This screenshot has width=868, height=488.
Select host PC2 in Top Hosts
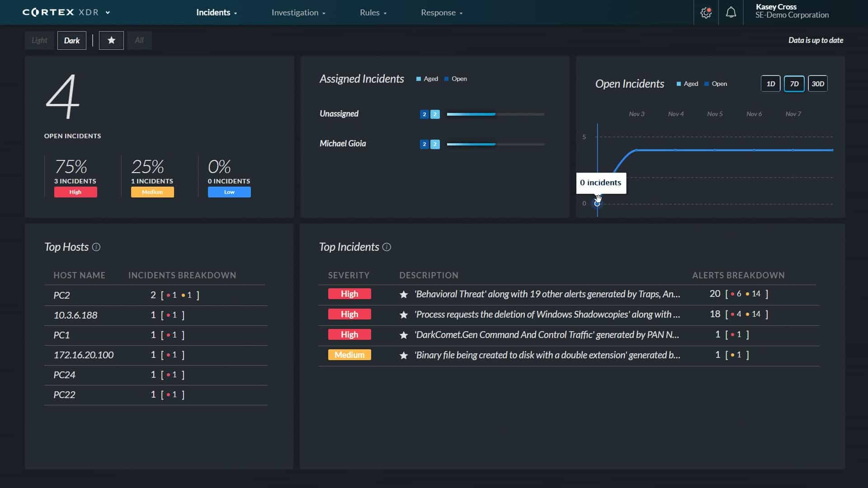(x=61, y=295)
